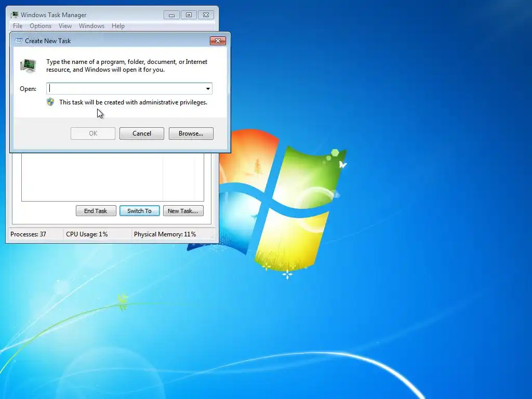Click the OK button in Create New Task
The width and height of the screenshot is (532, 399).
[93, 134]
